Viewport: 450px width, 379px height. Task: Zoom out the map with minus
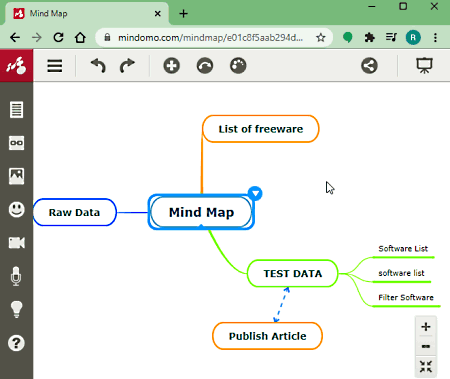click(426, 346)
